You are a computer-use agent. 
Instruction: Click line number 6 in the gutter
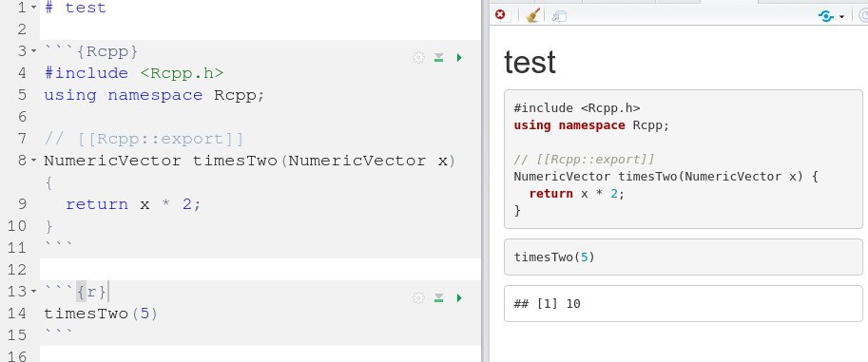[x=22, y=117]
